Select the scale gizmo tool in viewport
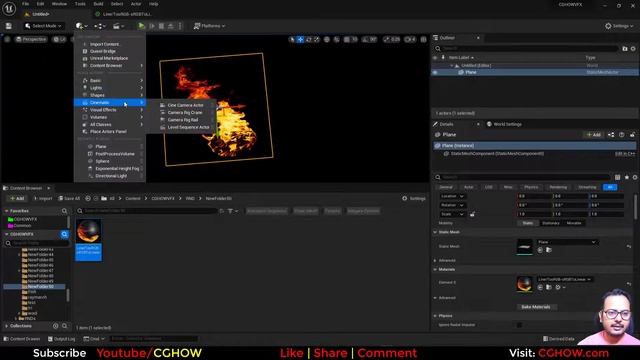The width and height of the screenshot is (640, 360). pyautogui.click(x=317, y=39)
